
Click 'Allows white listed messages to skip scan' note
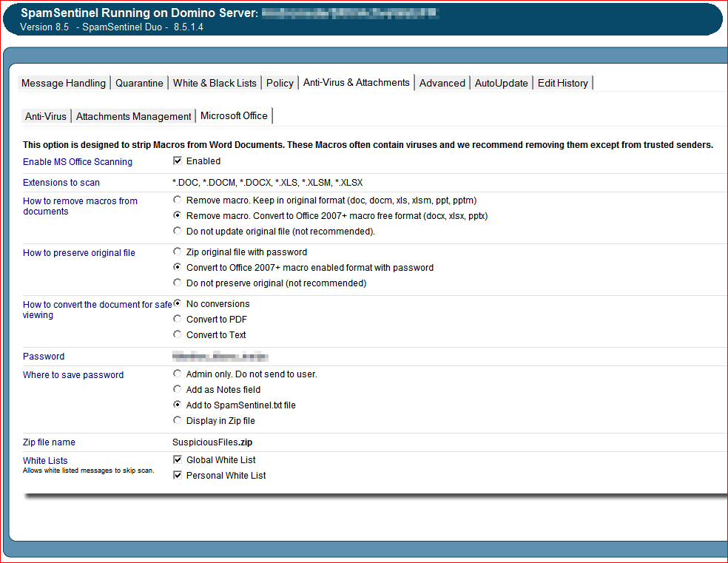tap(88, 471)
